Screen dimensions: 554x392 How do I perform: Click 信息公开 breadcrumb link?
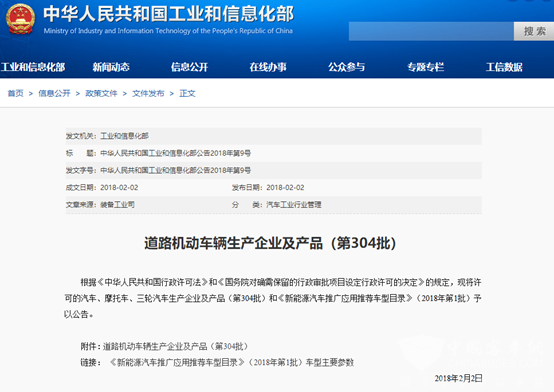point(54,93)
